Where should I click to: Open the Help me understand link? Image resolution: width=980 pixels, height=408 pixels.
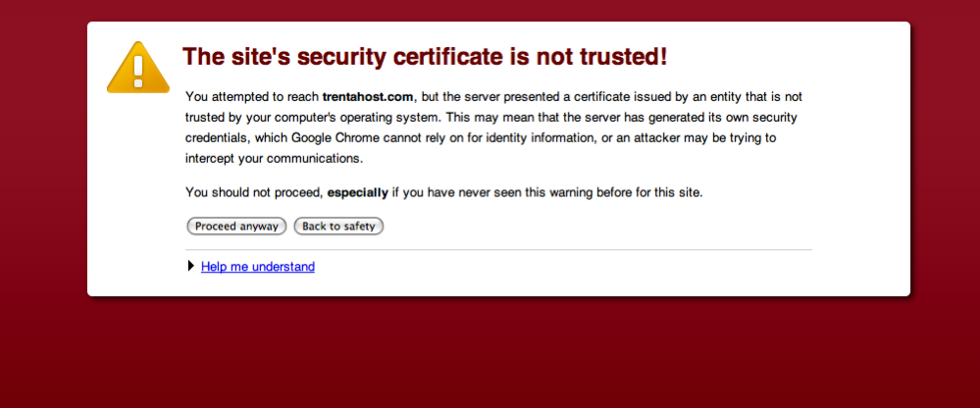pyautogui.click(x=258, y=267)
